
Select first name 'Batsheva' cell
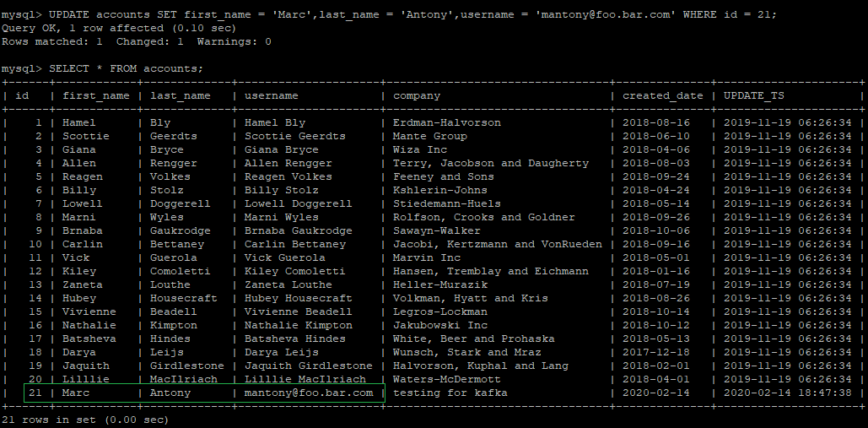(89, 339)
